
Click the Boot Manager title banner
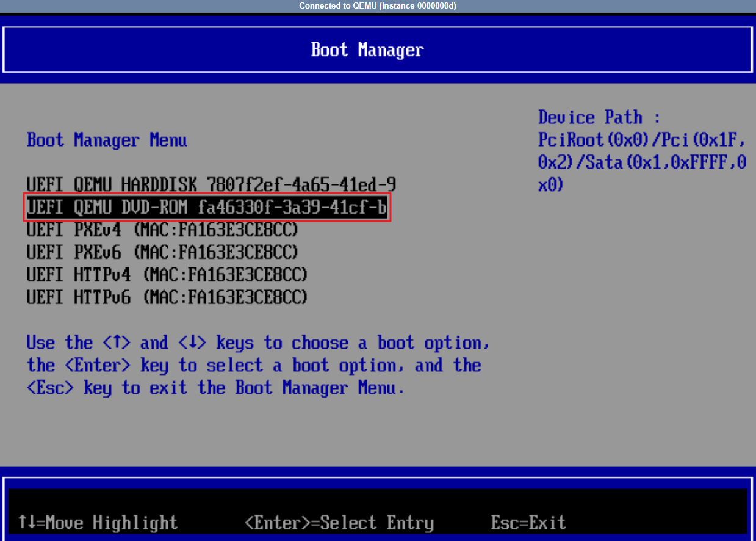click(367, 50)
